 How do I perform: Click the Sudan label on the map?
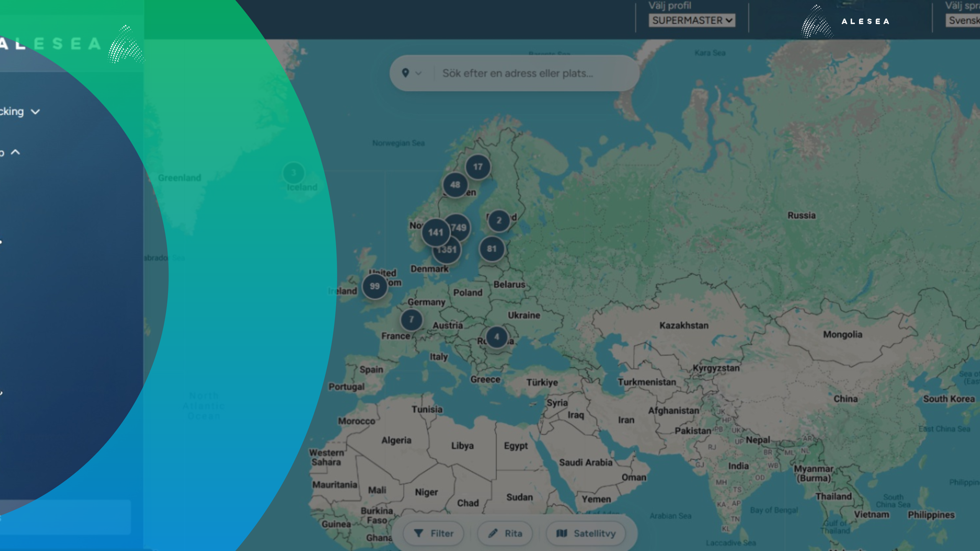point(519,497)
